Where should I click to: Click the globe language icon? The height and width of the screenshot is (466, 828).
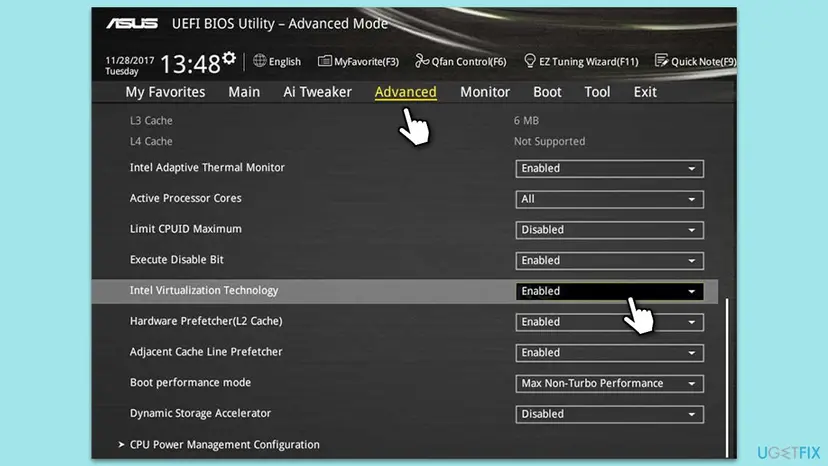[259, 61]
